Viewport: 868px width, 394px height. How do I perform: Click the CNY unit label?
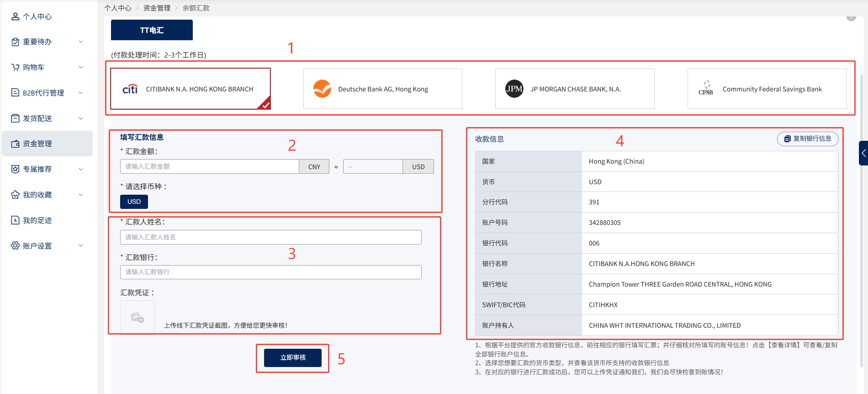coord(314,166)
